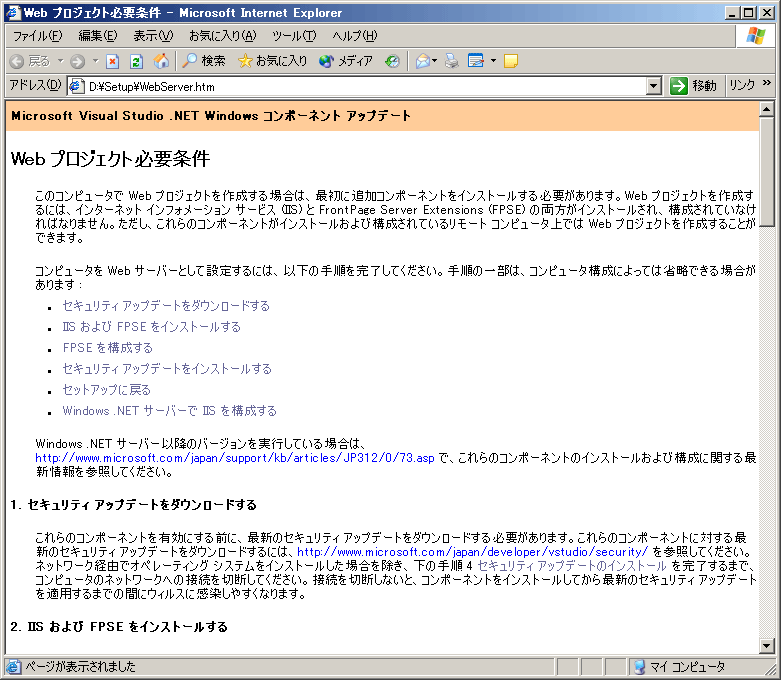The image size is (781, 680).
Task: Click heading 2. IIS および FPSE をインストールする
Action: [x=119, y=627]
